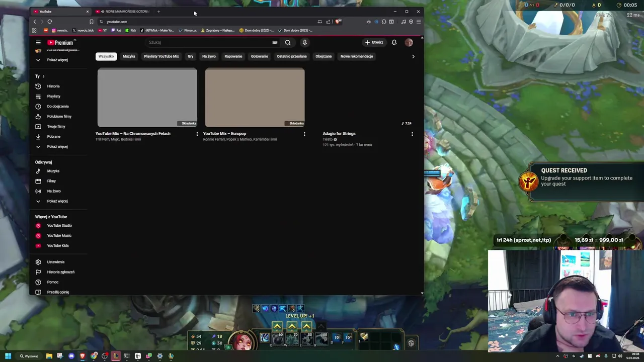Open a new browser tab
Viewport: 644px width, 362px height.
pos(158,12)
